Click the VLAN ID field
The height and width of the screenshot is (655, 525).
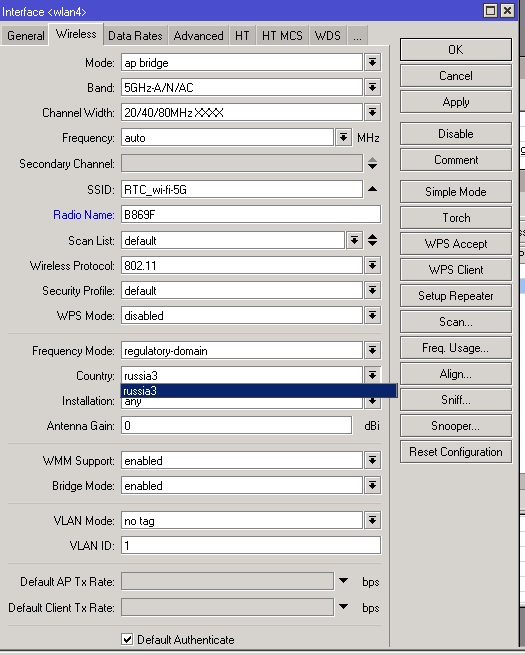pyautogui.click(x=251, y=546)
